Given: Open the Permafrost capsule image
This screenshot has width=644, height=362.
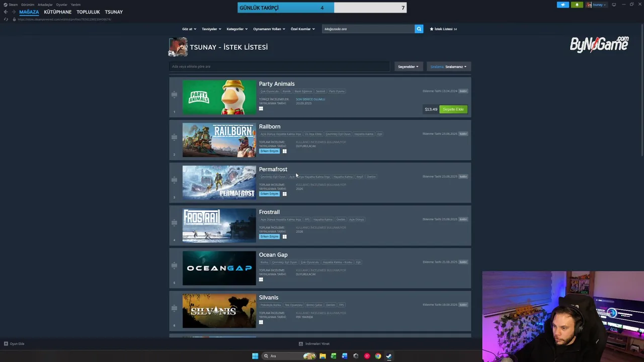Looking at the screenshot, I should point(219,183).
